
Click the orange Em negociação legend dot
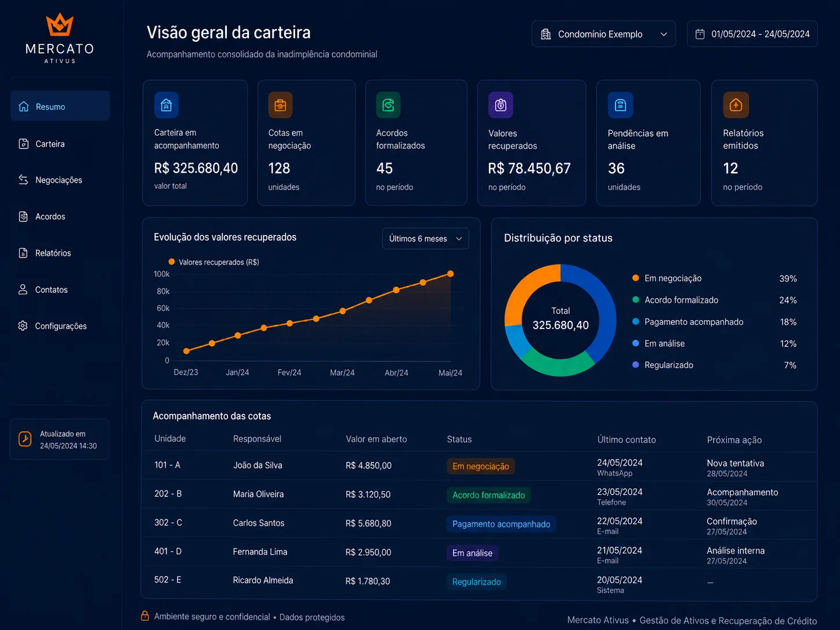click(x=636, y=278)
